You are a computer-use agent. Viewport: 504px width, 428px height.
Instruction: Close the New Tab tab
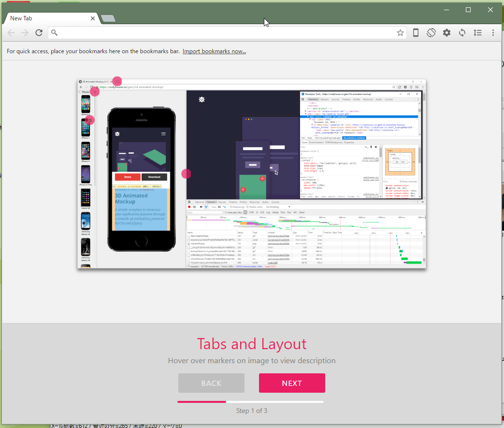[93, 18]
